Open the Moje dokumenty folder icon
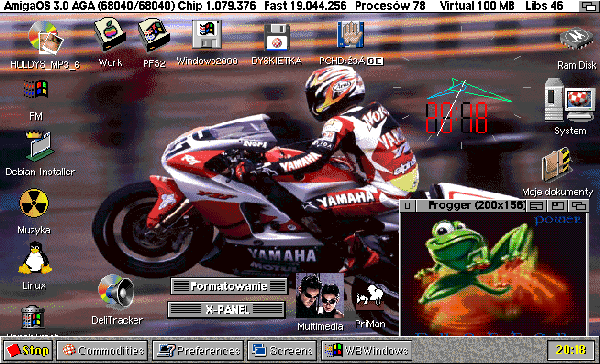Viewport: 600px width, 364px height. tap(558, 164)
